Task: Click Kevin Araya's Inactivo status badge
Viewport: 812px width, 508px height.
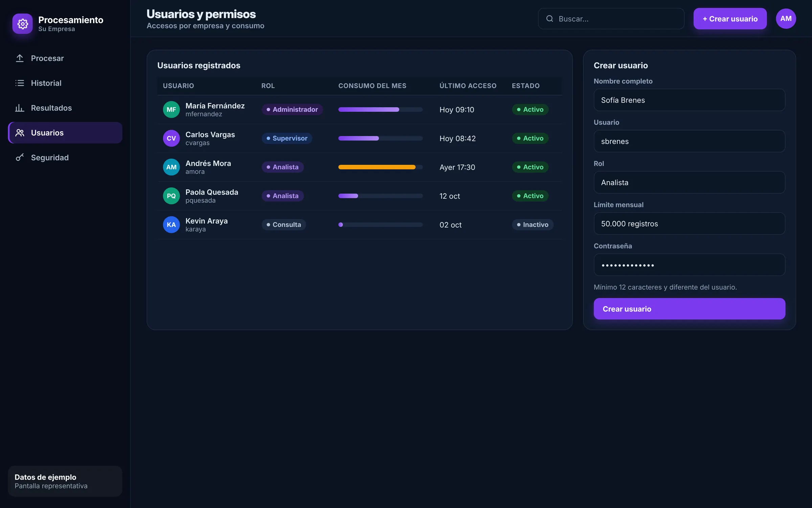Action: tap(533, 225)
